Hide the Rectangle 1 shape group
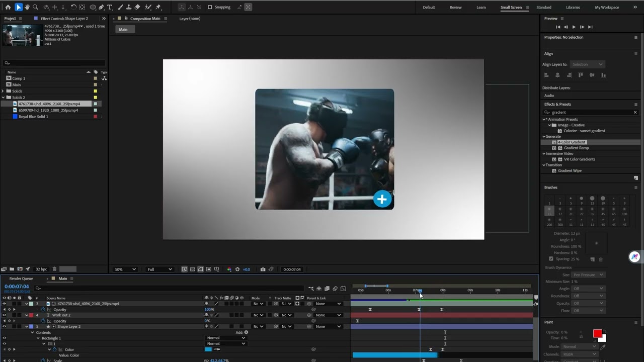The image size is (644, 362). click(x=5, y=338)
